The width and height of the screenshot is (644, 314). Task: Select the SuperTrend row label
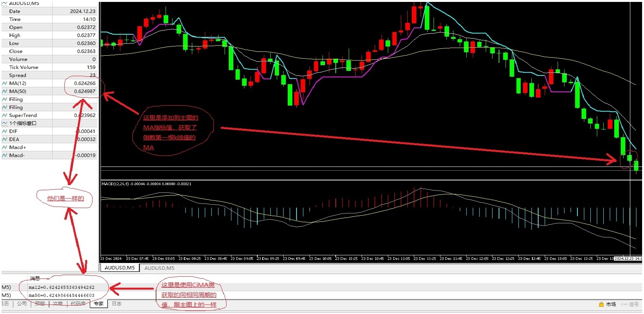(23, 115)
